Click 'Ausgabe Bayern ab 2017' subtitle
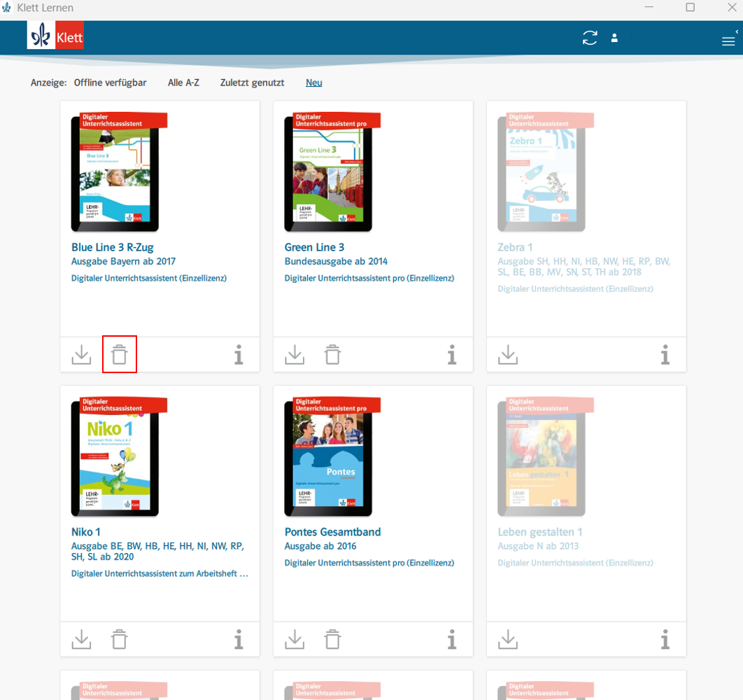 click(123, 261)
